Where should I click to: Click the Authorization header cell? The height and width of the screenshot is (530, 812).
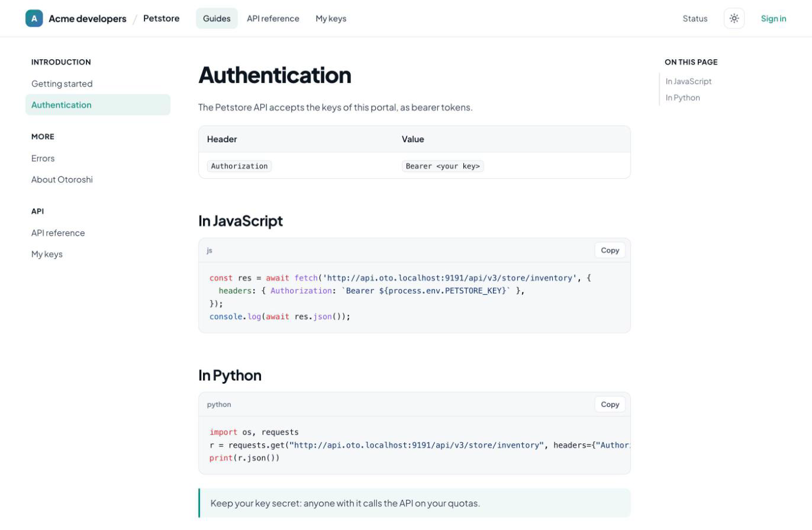pyautogui.click(x=239, y=166)
